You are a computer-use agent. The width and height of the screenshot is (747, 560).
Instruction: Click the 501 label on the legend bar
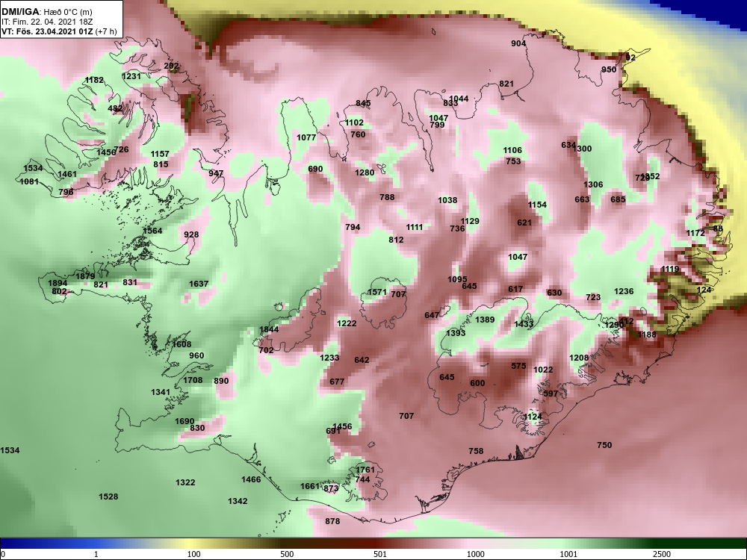pyautogui.click(x=380, y=554)
